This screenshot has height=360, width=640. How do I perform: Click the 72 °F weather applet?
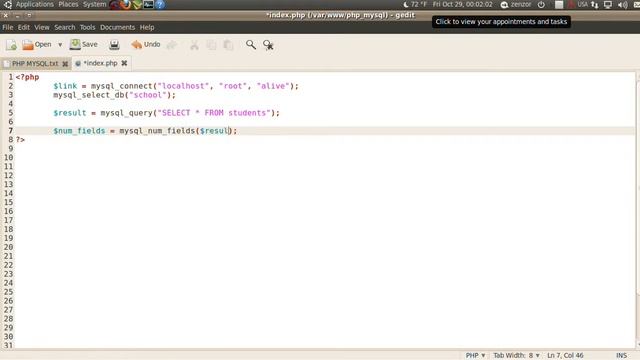tap(415, 4)
